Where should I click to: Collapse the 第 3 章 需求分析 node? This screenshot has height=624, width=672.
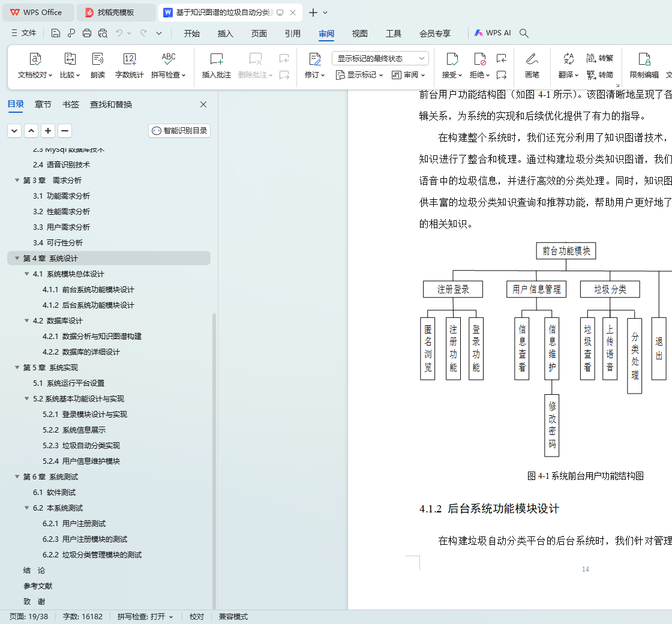pos(17,181)
